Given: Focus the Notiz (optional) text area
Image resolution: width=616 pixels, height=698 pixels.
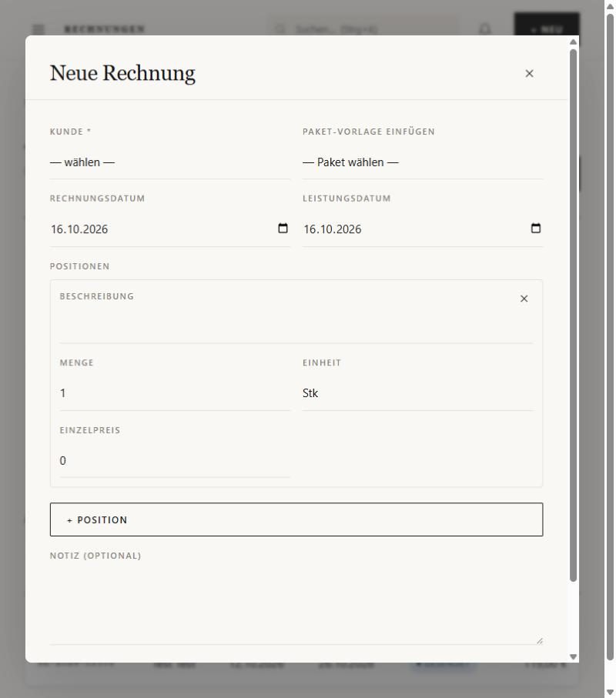Looking at the screenshot, I should pyautogui.click(x=296, y=606).
